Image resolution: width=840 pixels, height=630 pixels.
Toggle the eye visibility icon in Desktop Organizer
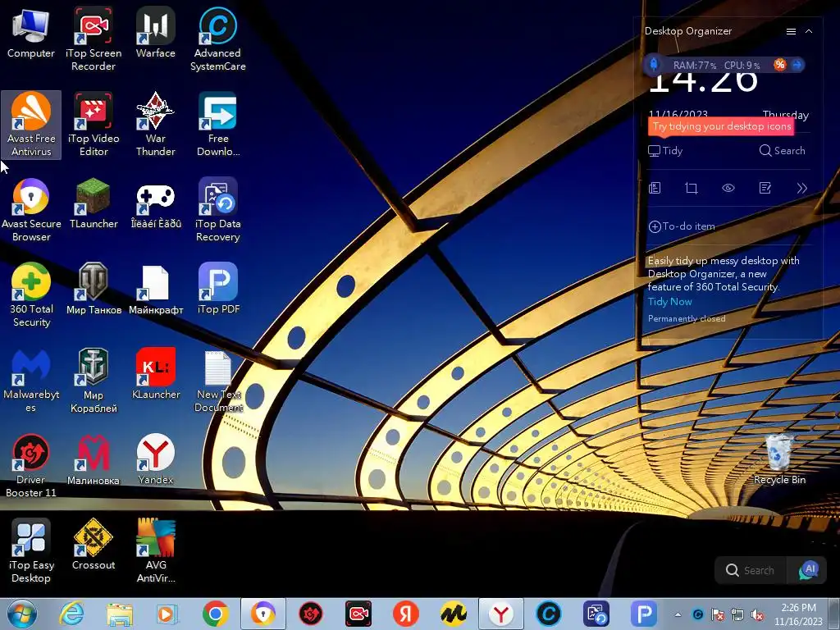coord(728,188)
